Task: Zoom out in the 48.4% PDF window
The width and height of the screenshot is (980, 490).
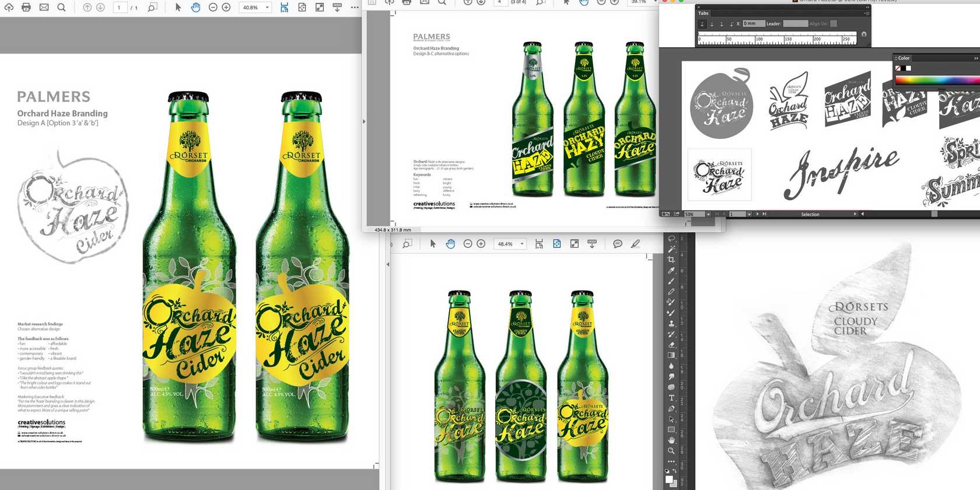Action: click(467, 244)
